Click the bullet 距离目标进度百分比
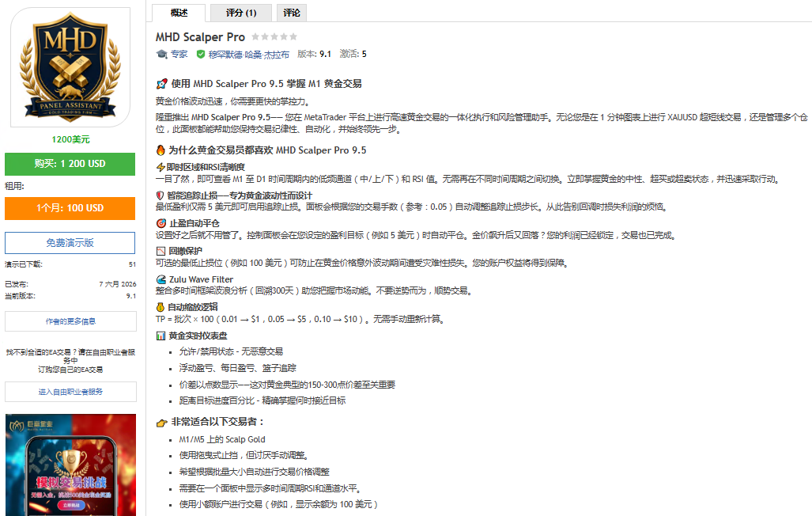Viewport: 812px width, 516px height. [x=262, y=401]
